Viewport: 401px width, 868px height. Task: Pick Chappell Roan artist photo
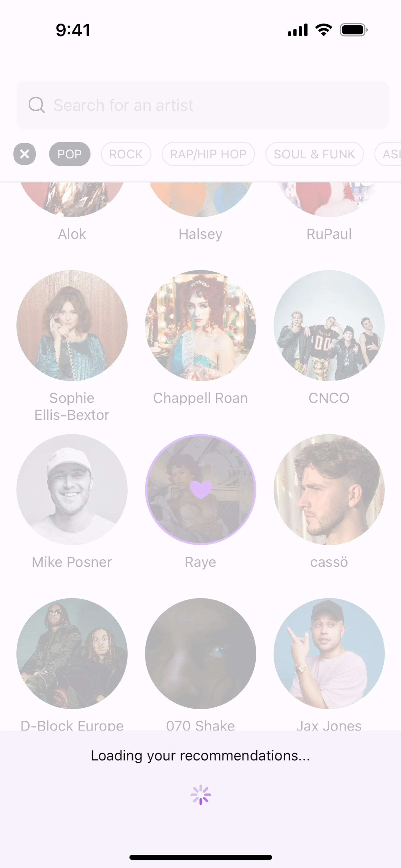201,326
